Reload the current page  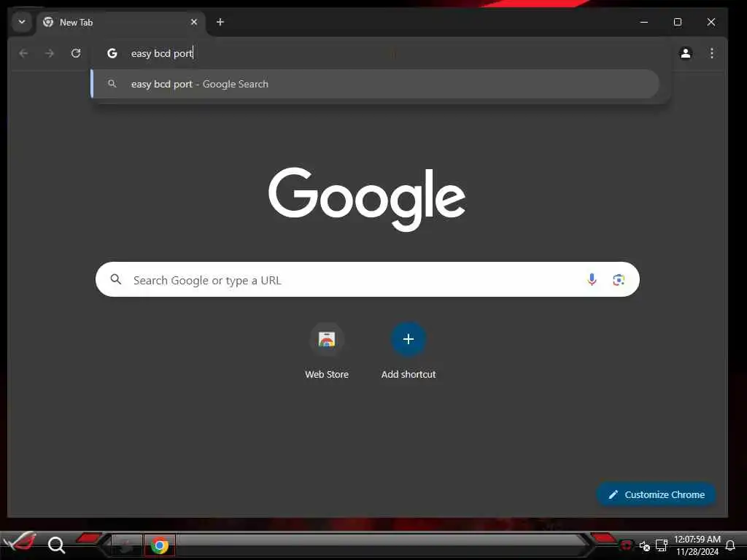[x=76, y=53]
